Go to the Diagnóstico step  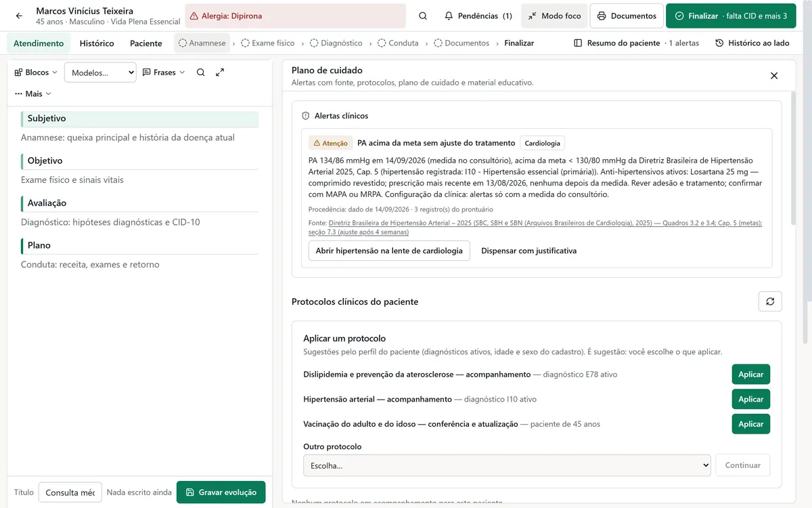336,43
